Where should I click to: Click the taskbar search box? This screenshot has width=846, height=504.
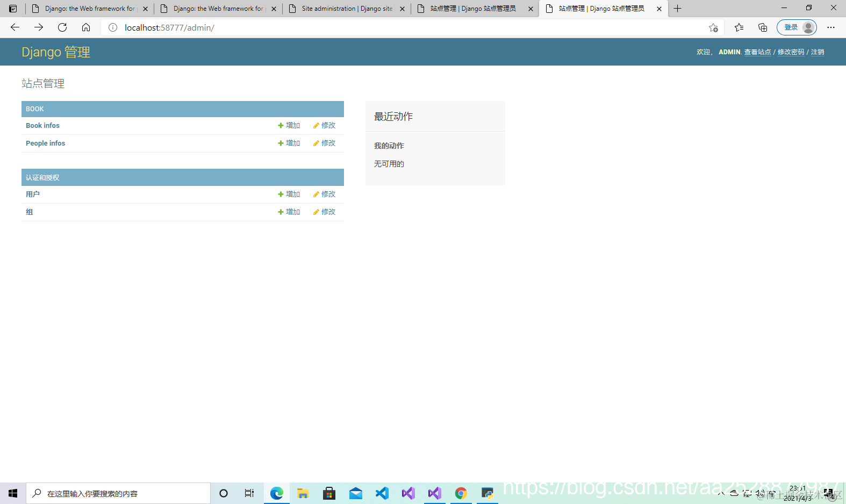pos(118,493)
